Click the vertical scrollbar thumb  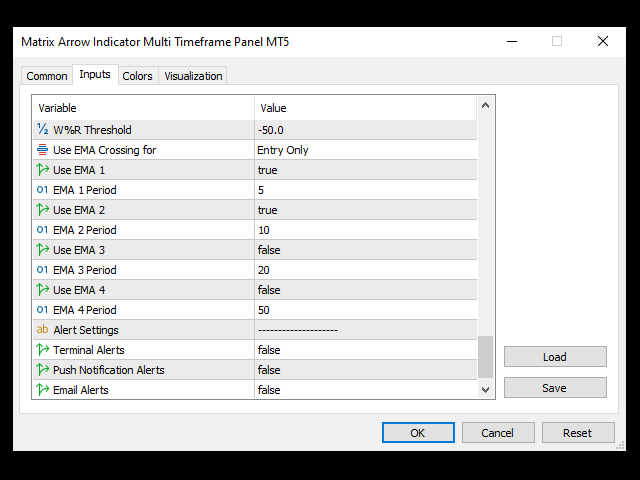point(485,357)
